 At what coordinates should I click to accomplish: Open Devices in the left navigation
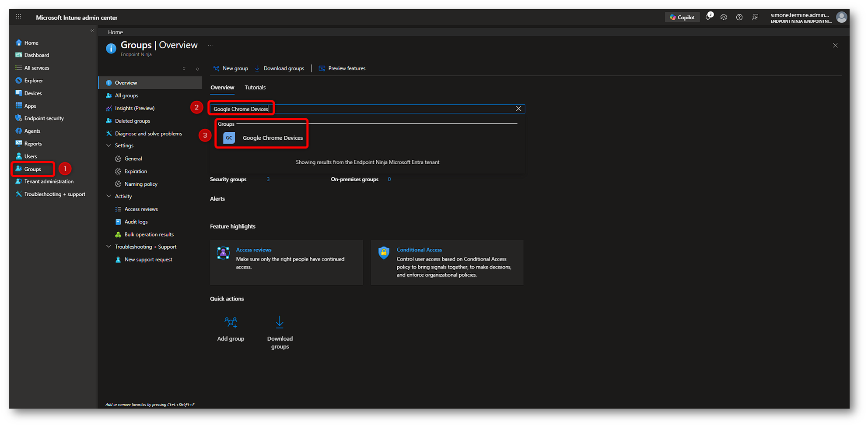tap(33, 93)
